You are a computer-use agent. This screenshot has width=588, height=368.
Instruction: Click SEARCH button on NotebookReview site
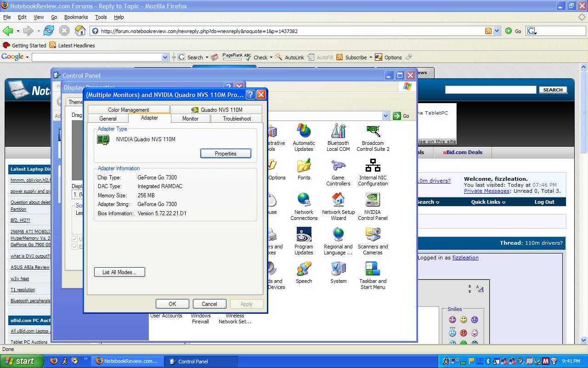tap(553, 90)
